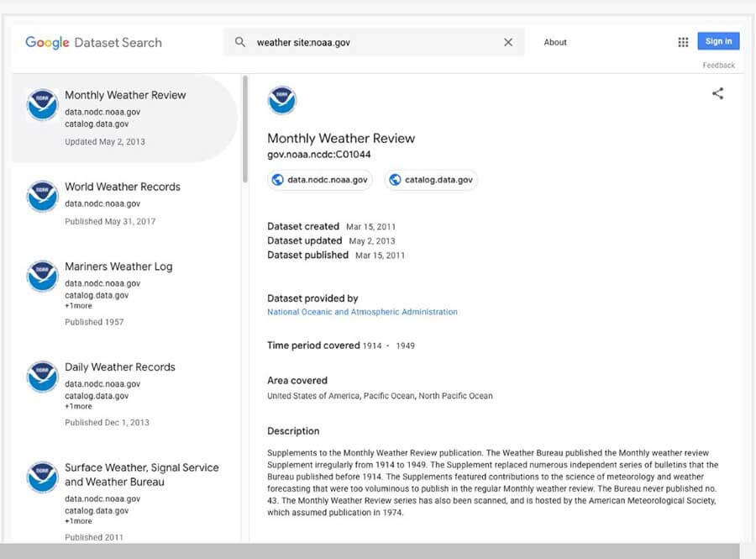Expand +1more under Daily Weather Records
Image resolution: width=756 pixels, height=559 pixels.
78,406
